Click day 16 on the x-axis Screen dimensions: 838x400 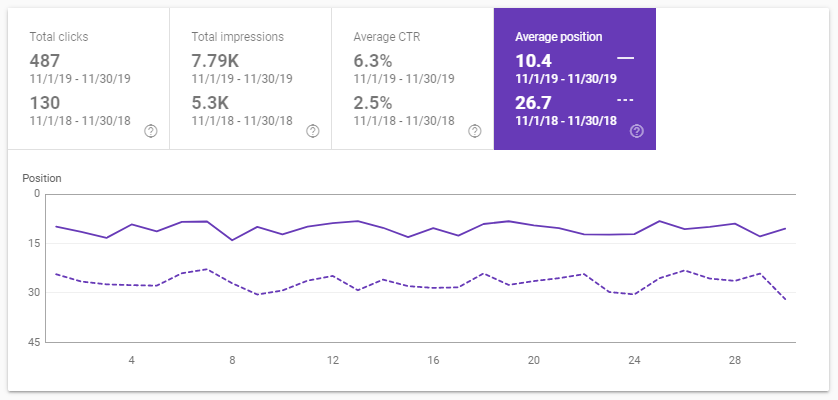[x=433, y=359]
